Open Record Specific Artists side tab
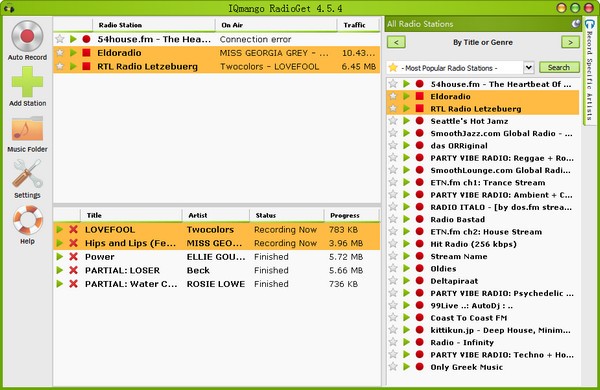 coord(589,71)
